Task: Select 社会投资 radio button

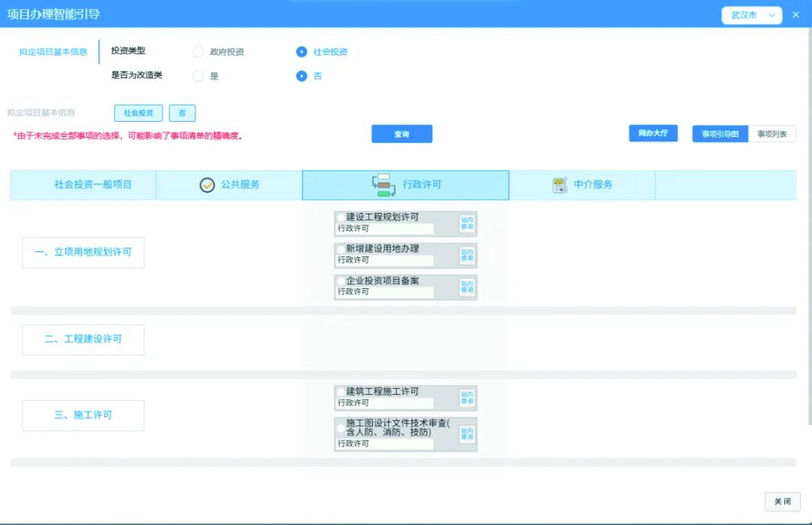Action: [301, 51]
